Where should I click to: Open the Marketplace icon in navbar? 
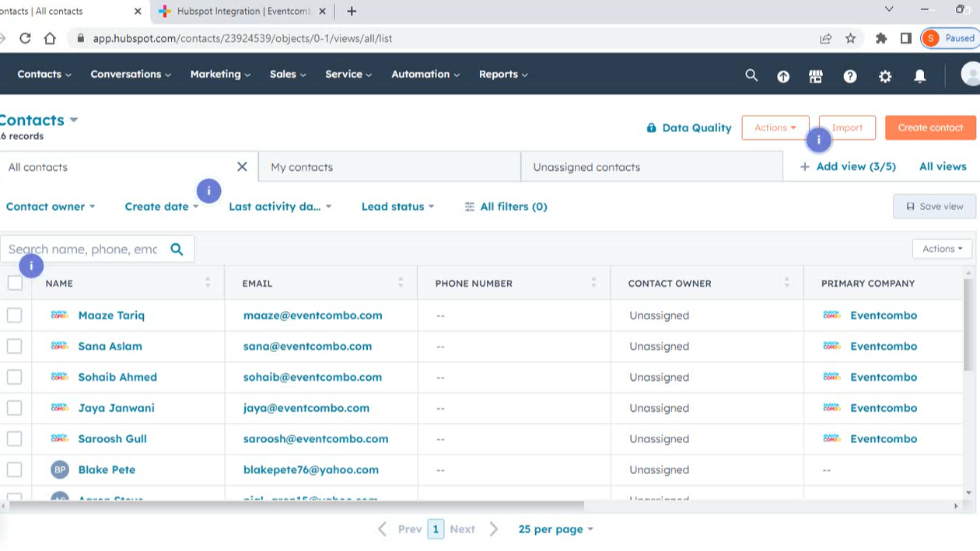(816, 76)
